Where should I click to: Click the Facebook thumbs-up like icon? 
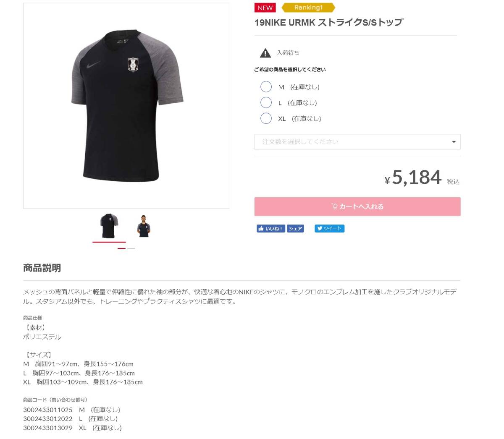[261, 229]
